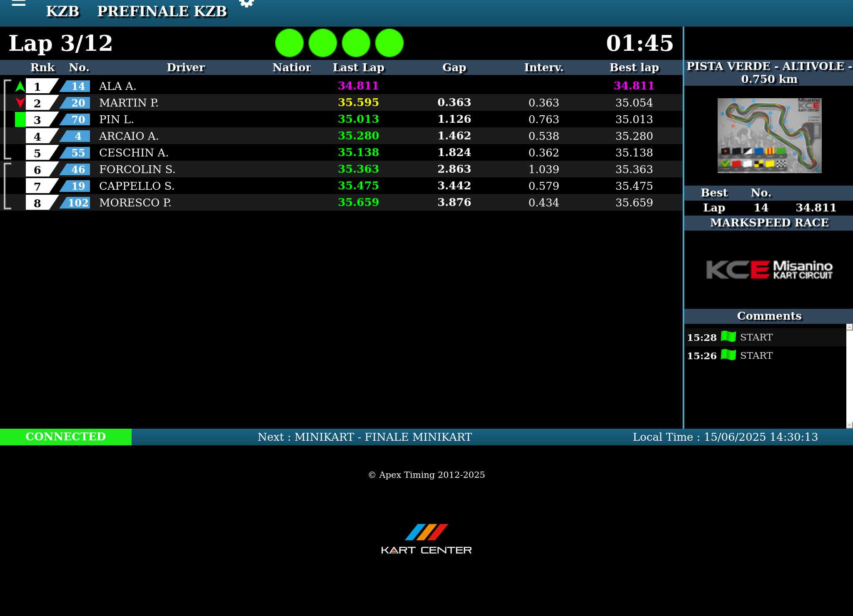Click the first green status light
This screenshot has width=853, height=616.
pos(289,43)
